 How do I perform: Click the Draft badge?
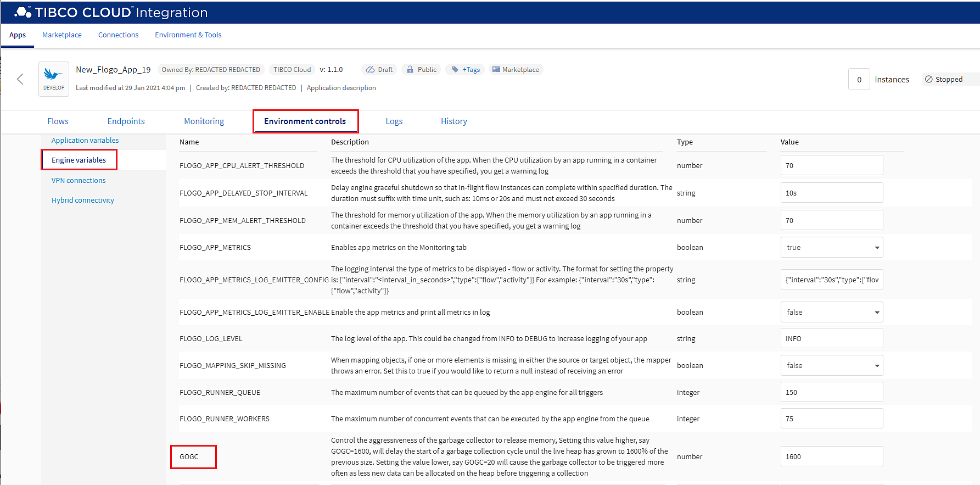pos(380,70)
